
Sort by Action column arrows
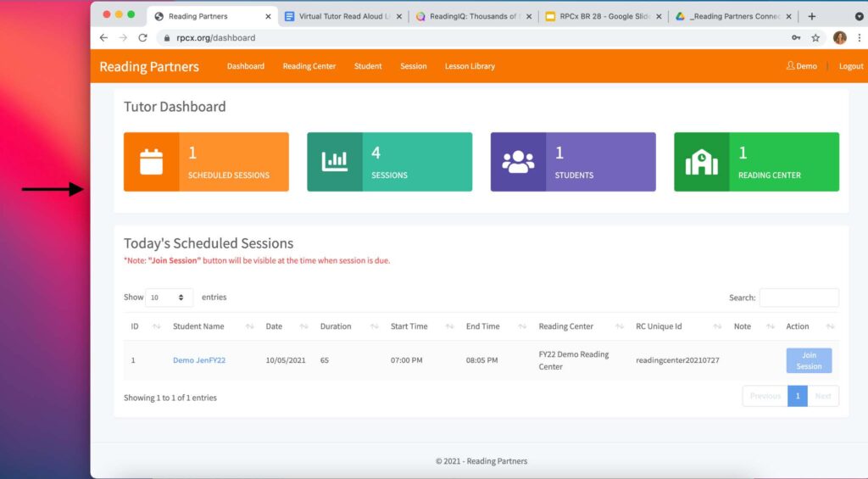click(x=830, y=326)
